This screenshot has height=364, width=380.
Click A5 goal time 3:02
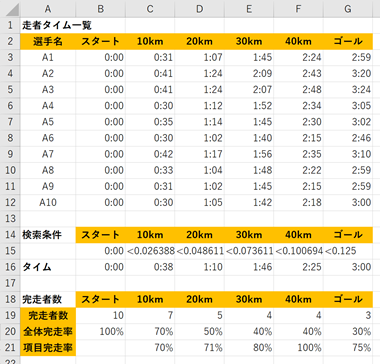pos(348,122)
